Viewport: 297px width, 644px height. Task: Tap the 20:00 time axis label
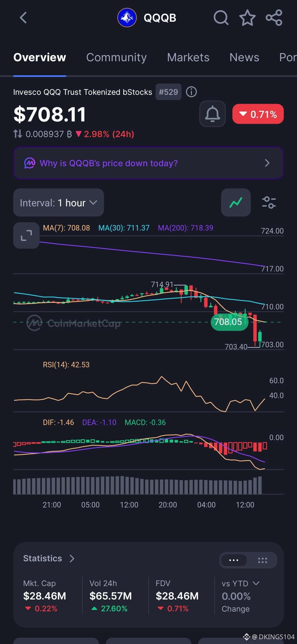point(168,505)
